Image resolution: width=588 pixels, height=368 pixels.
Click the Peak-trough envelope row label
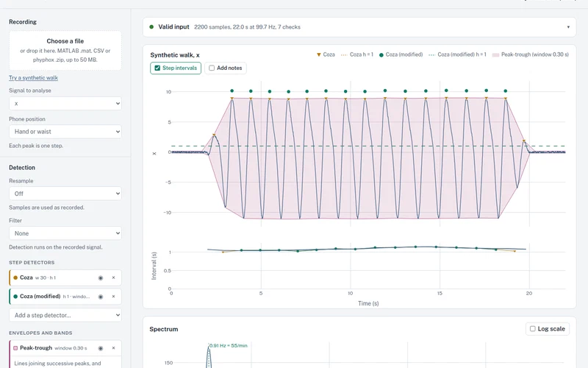click(36, 347)
